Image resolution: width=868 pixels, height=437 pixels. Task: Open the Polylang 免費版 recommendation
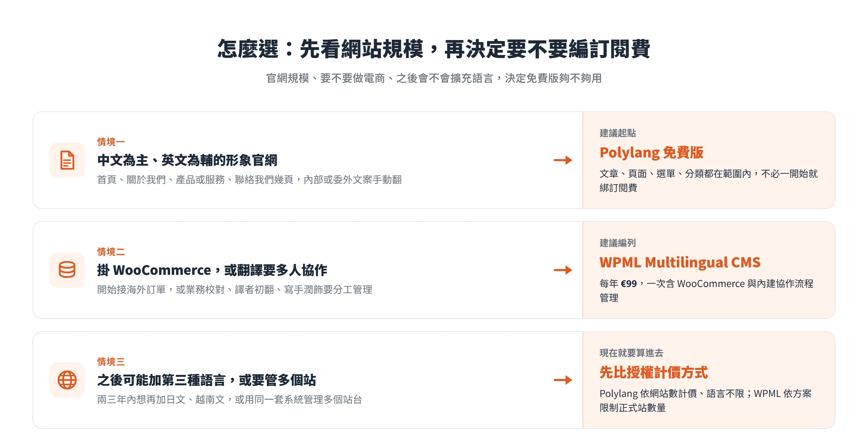click(651, 152)
